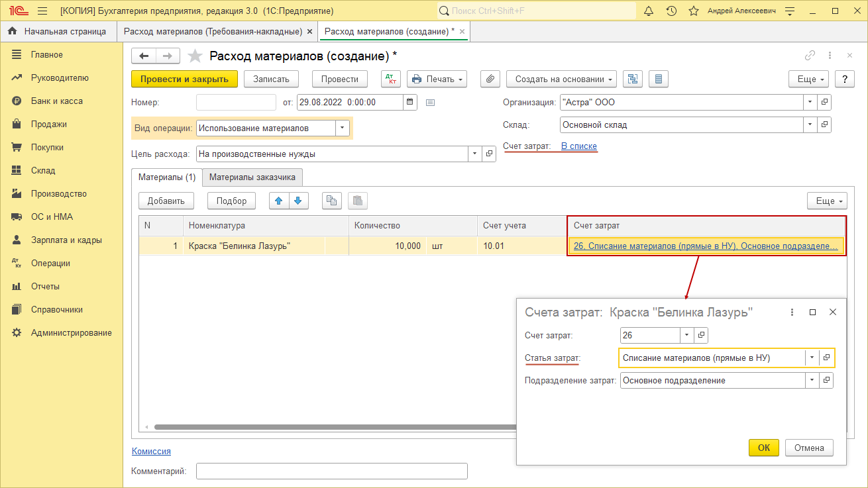Click the Добавить button
868x488 pixels.
[x=166, y=201]
